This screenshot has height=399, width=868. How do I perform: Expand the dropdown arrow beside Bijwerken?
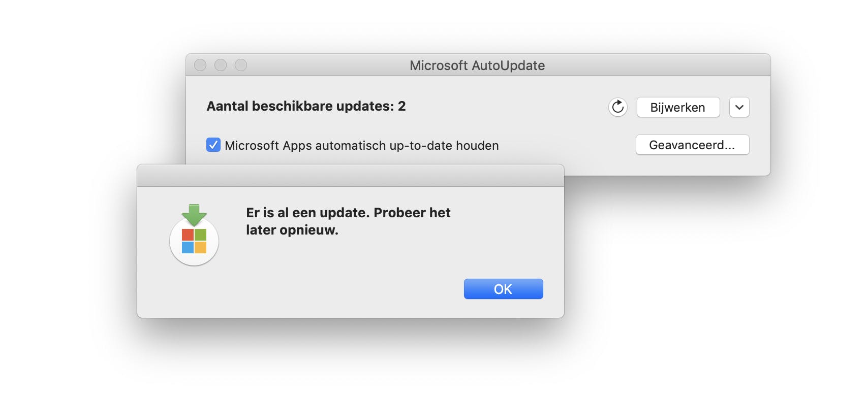tap(739, 107)
